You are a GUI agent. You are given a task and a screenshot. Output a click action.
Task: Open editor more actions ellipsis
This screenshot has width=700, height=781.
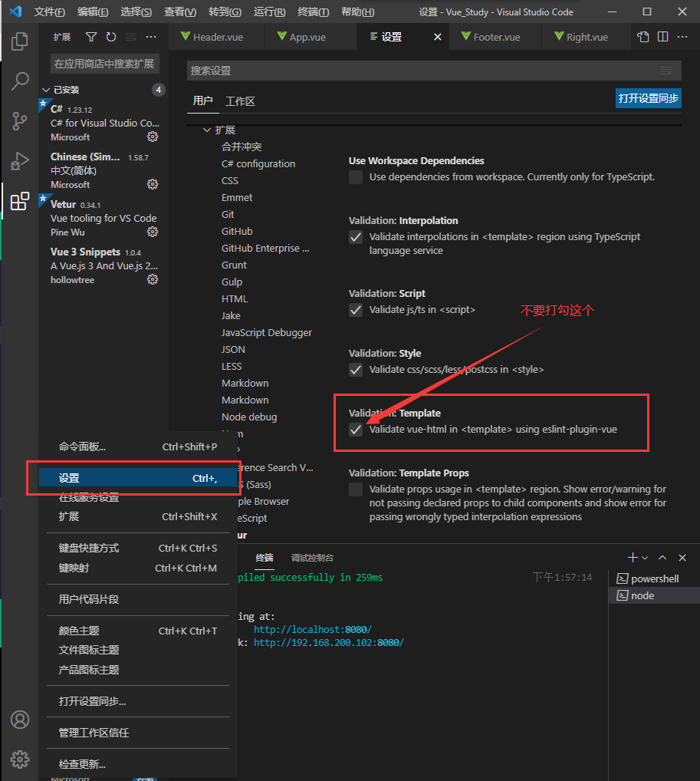coord(682,37)
